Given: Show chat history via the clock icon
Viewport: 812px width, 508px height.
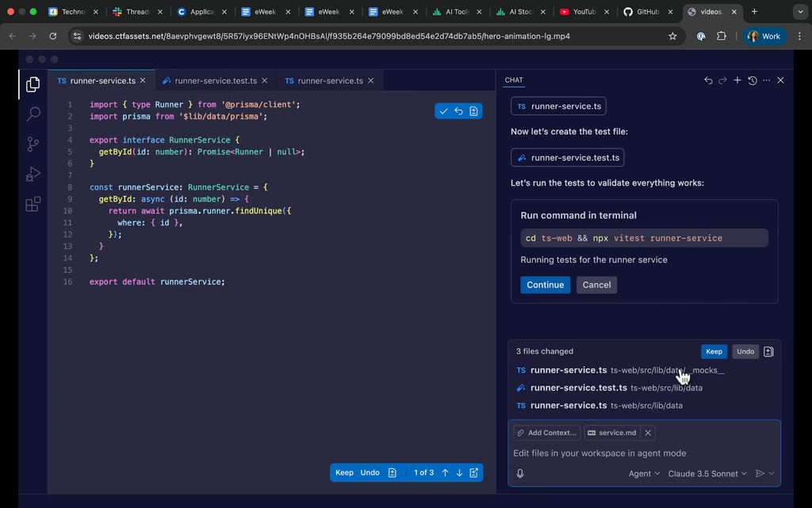Looking at the screenshot, I should tap(753, 80).
